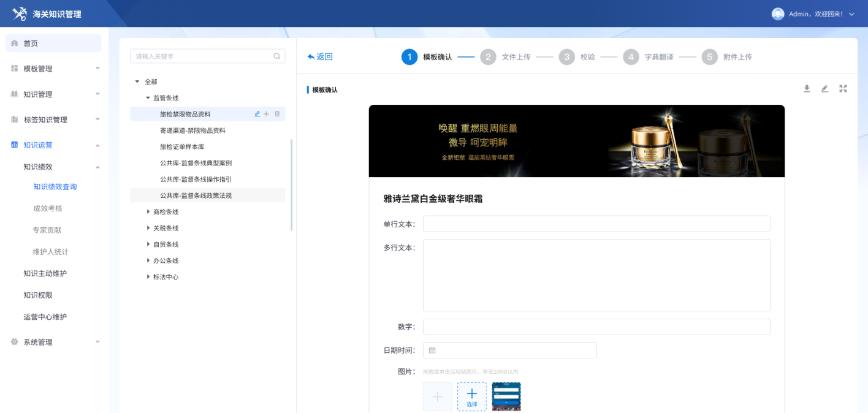Expand the 系统管理 menu arrow
This screenshot has width=868, height=413.
[97, 342]
